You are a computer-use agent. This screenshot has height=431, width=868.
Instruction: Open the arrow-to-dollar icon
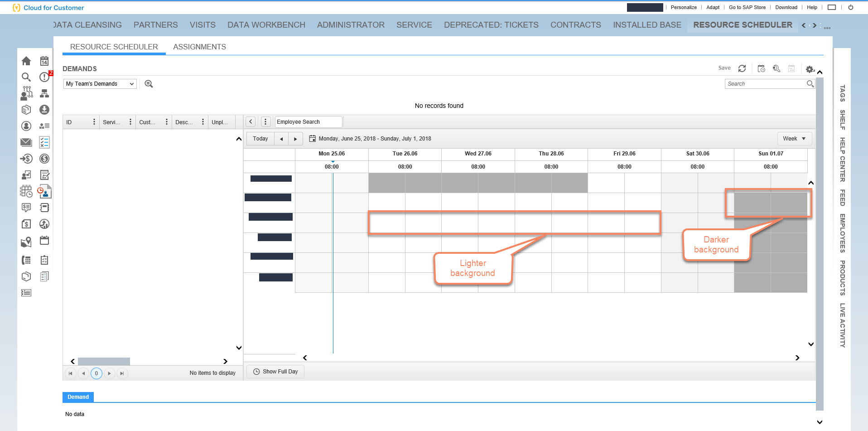(26, 159)
